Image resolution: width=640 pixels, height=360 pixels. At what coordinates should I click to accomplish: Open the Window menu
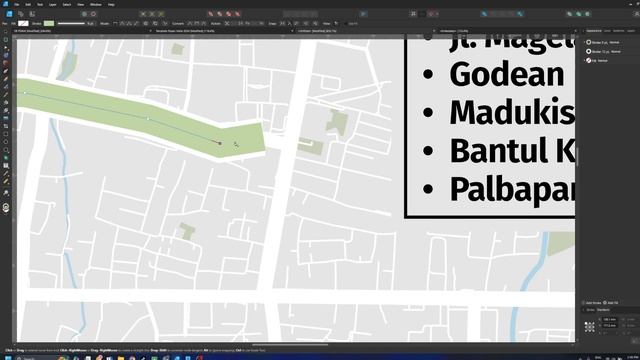click(x=96, y=4)
